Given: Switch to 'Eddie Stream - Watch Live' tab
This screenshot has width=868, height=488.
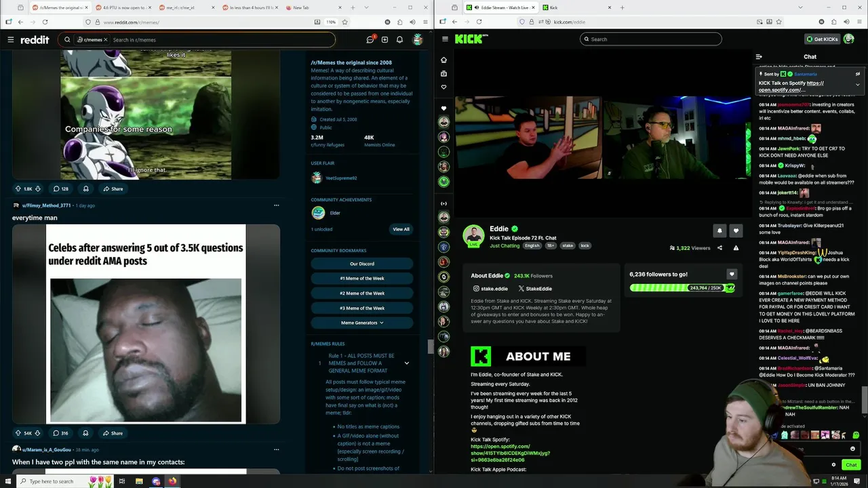Looking at the screenshot, I should click(501, 7).
